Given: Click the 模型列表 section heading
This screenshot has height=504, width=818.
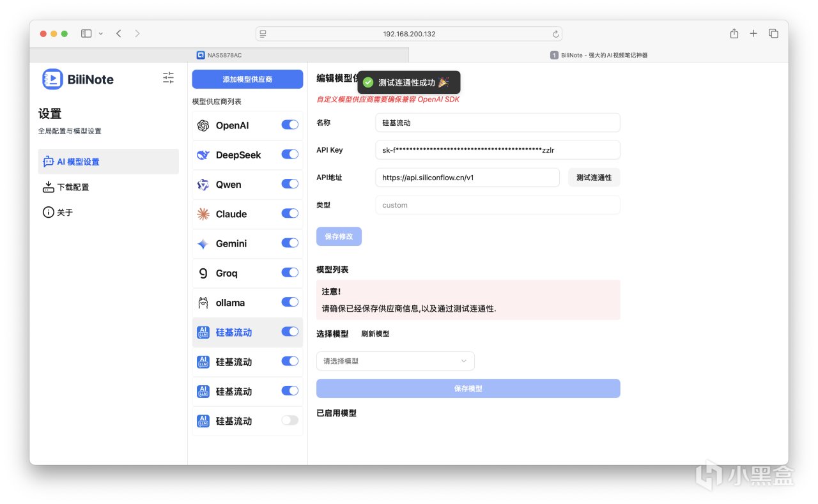Looking at the screenshot, I should [x=332, y=270].
